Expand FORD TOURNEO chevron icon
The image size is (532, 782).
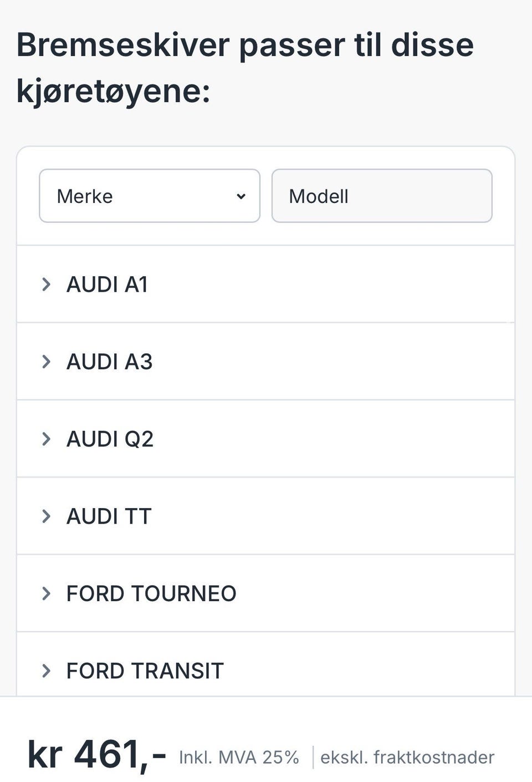pyautogui.click(x=47, y=593)
